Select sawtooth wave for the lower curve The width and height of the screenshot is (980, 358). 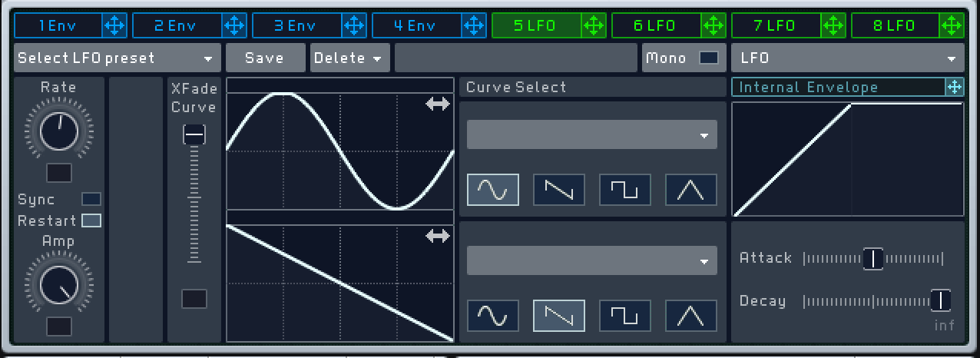pos(559,315)
